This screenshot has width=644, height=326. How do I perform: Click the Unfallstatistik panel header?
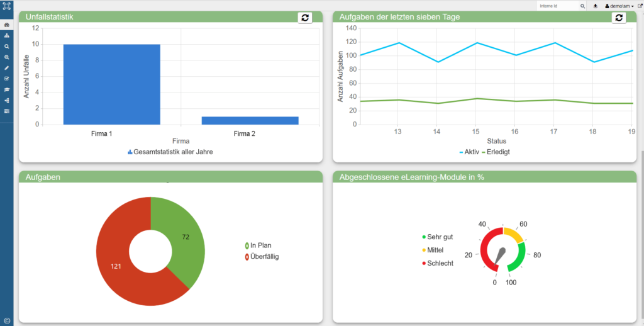pos(170,17)
